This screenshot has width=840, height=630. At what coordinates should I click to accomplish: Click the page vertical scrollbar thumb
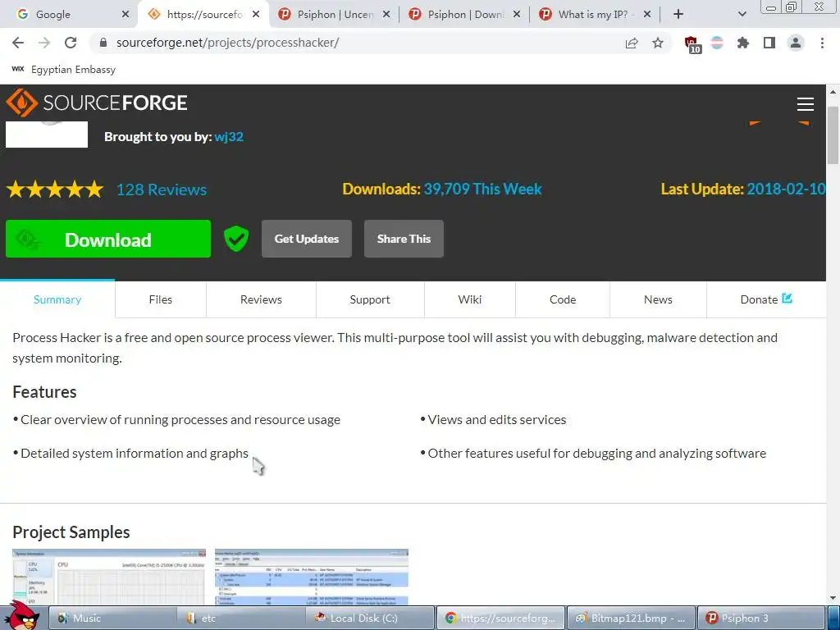point(833,135)
